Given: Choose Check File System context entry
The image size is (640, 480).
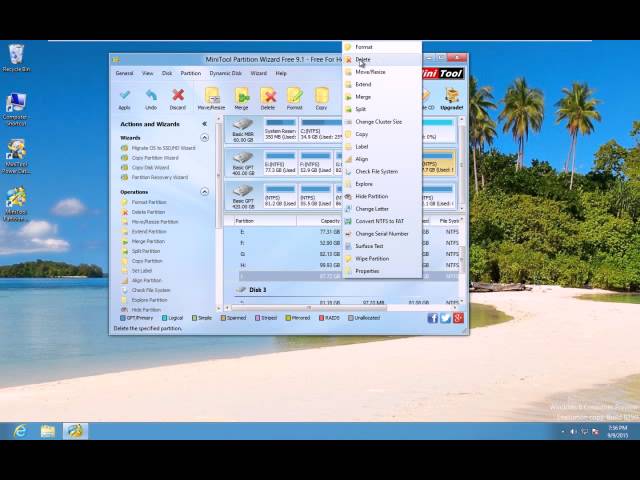Looking at the screenshot, I should pos(382,171).
